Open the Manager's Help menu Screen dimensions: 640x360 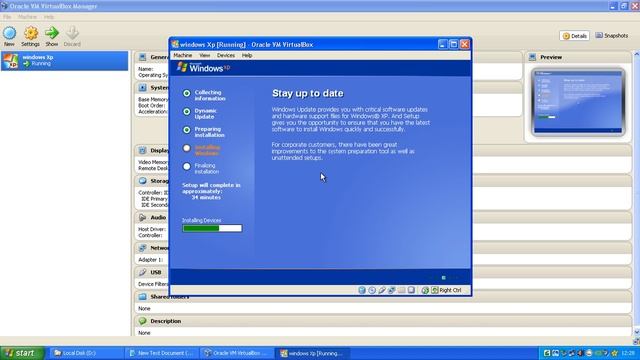pos(49,17)
